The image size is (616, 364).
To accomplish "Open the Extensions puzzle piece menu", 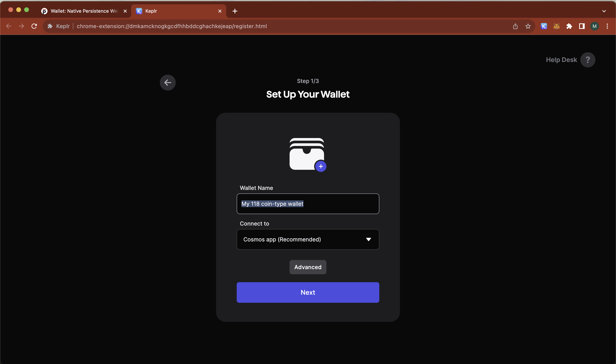I will pos(569,26).
